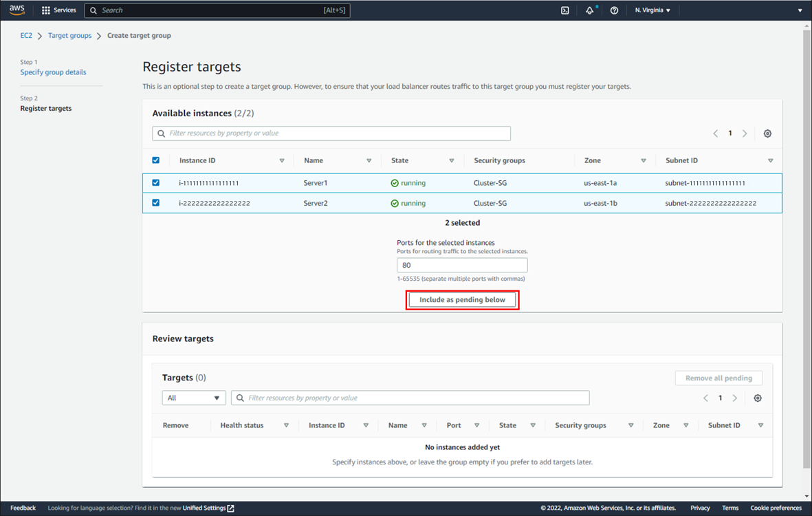Uncheck the select-all instances checkbox
This screenshot has width=812, height=516.
coord(155,160)
